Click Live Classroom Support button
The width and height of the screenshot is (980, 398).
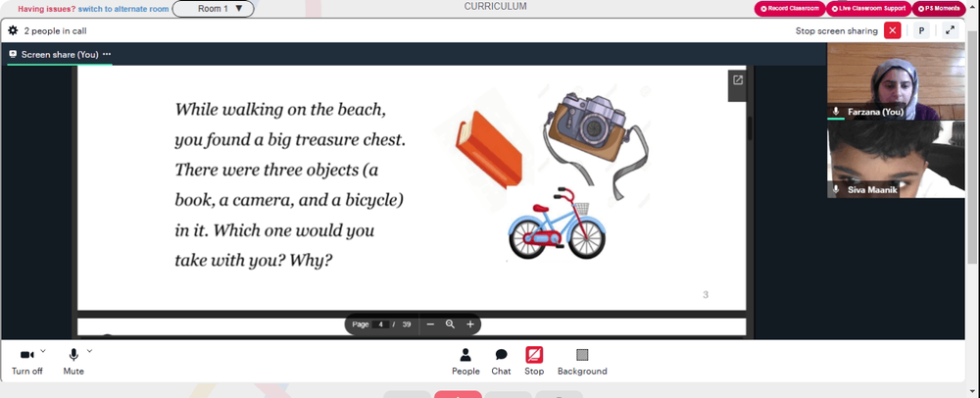868,9
